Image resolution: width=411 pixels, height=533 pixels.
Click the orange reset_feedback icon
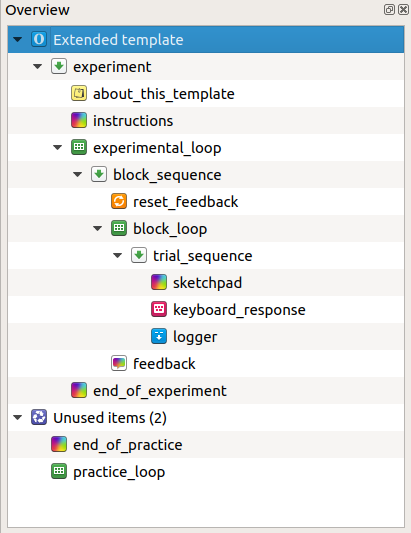click(x=119, y=201)
